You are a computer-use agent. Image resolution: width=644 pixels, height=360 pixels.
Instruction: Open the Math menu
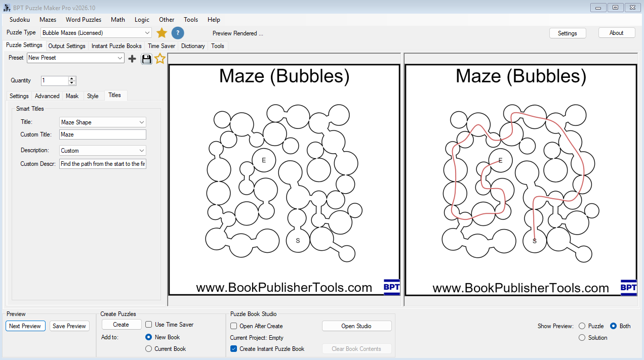pos(118,20)
